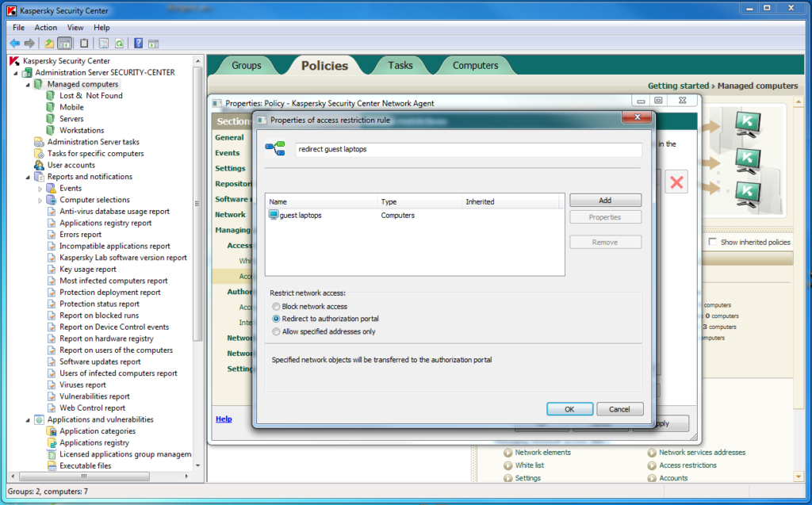Click the Reports and notifications icon

tap(39, 177)
